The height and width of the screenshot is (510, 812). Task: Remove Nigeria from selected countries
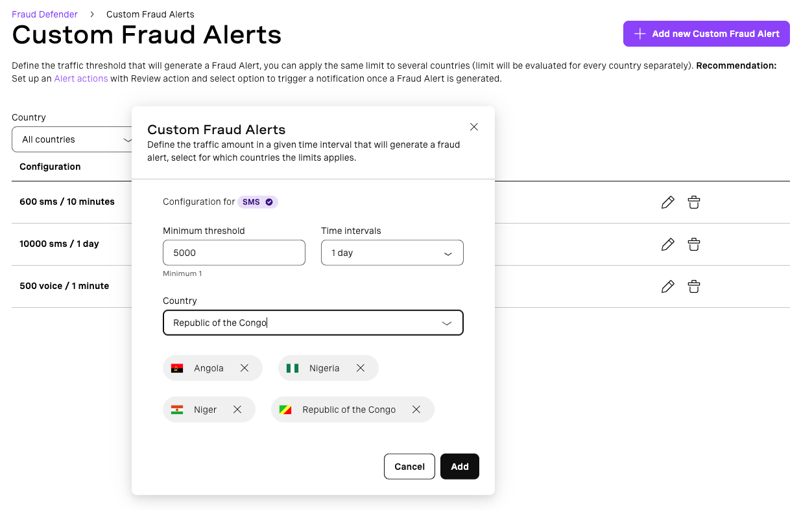361,367
